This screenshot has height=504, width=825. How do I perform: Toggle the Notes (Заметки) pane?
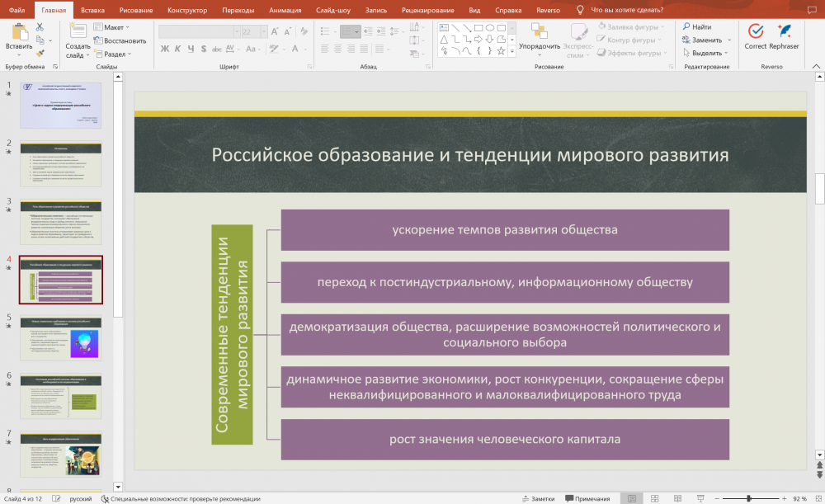click(538, 498)
